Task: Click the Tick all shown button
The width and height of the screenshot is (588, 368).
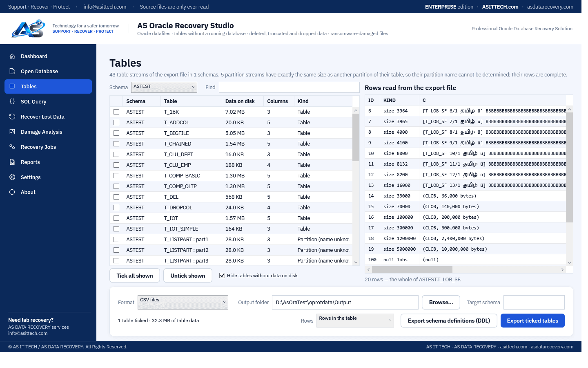Action: click(135, 276)
